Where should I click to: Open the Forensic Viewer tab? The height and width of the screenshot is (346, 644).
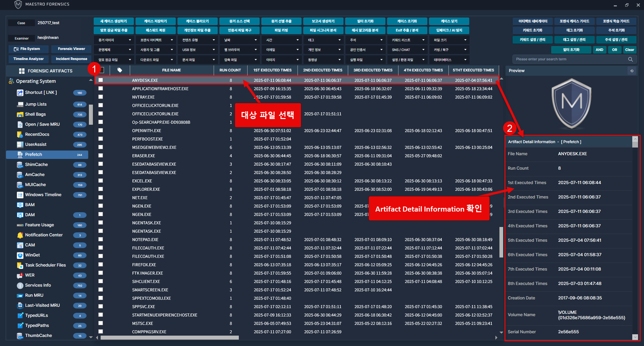tap(71, 49)
